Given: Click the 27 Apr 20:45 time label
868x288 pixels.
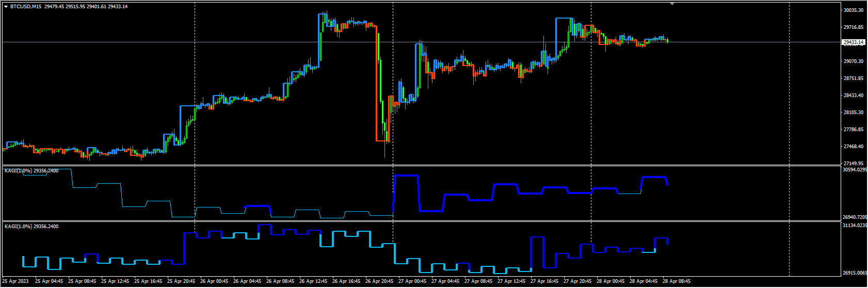Looking at the screenshot, I should [x=577, y=282].
